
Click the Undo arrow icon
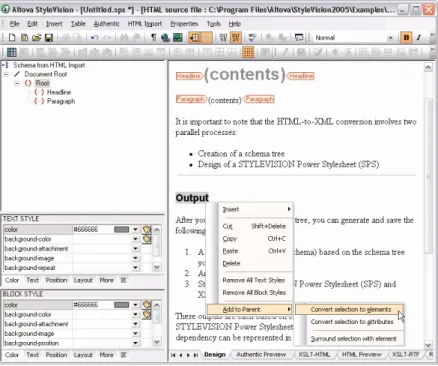tap(94, 38)
